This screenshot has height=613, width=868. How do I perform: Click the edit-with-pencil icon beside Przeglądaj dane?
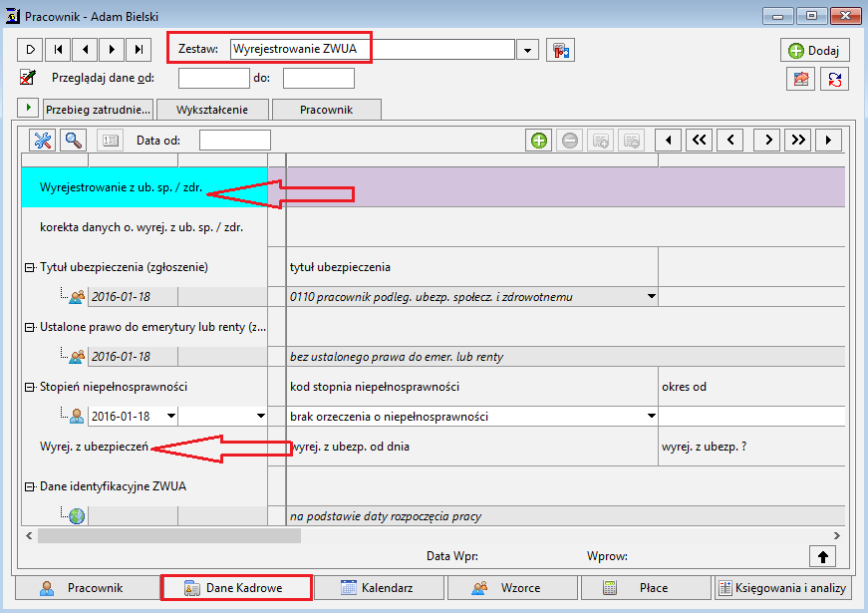(x=28, y=78)
